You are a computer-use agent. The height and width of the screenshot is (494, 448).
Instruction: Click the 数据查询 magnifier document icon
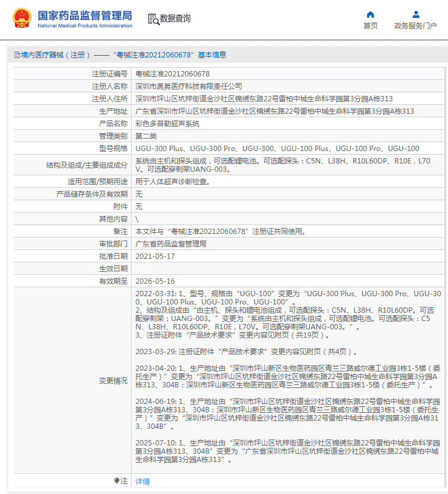click(x=153, y=19)
